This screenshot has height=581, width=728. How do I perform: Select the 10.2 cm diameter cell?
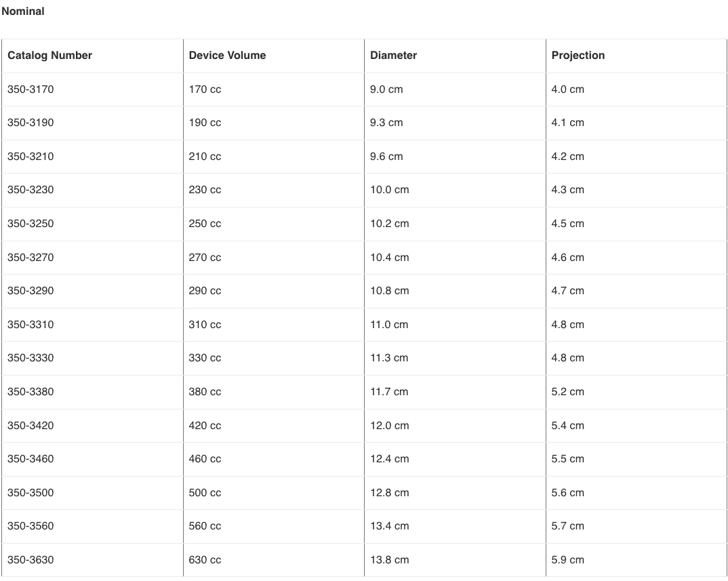(x=389, y=224)
